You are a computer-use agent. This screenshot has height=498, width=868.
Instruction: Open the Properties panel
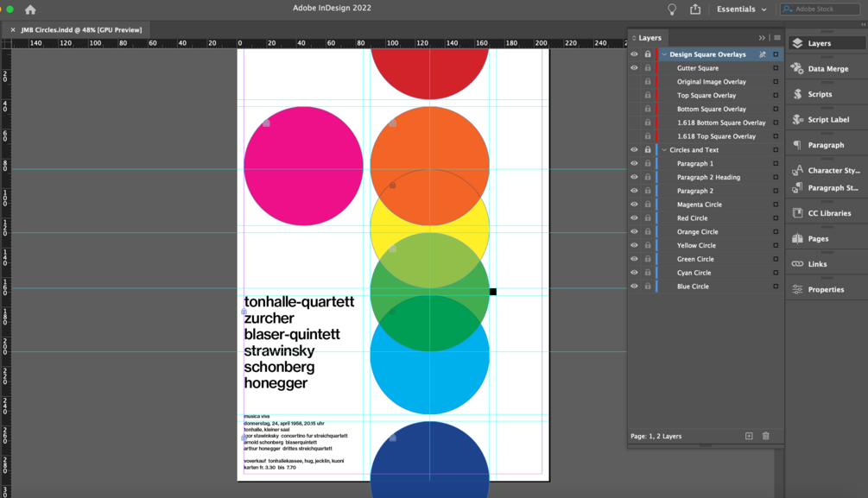point(827,289)
